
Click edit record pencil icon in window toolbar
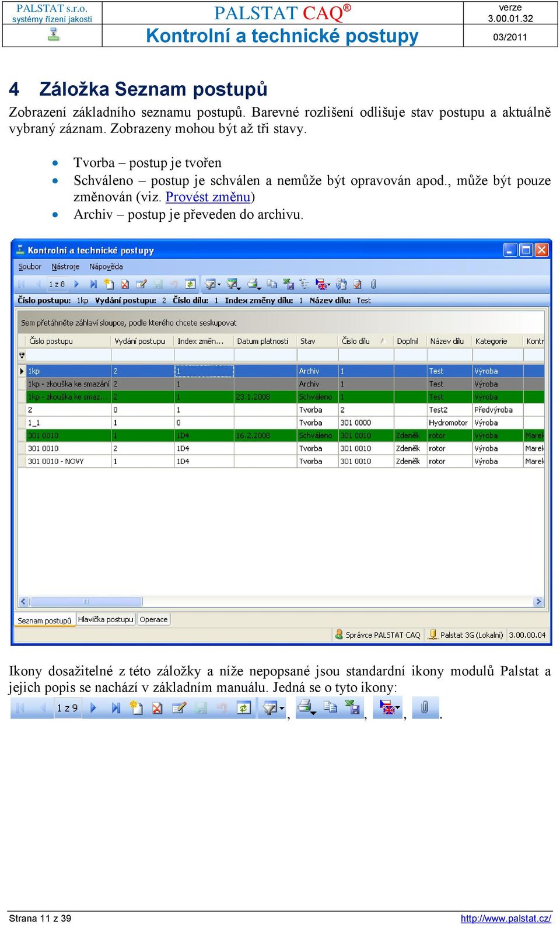coord(141,284)
